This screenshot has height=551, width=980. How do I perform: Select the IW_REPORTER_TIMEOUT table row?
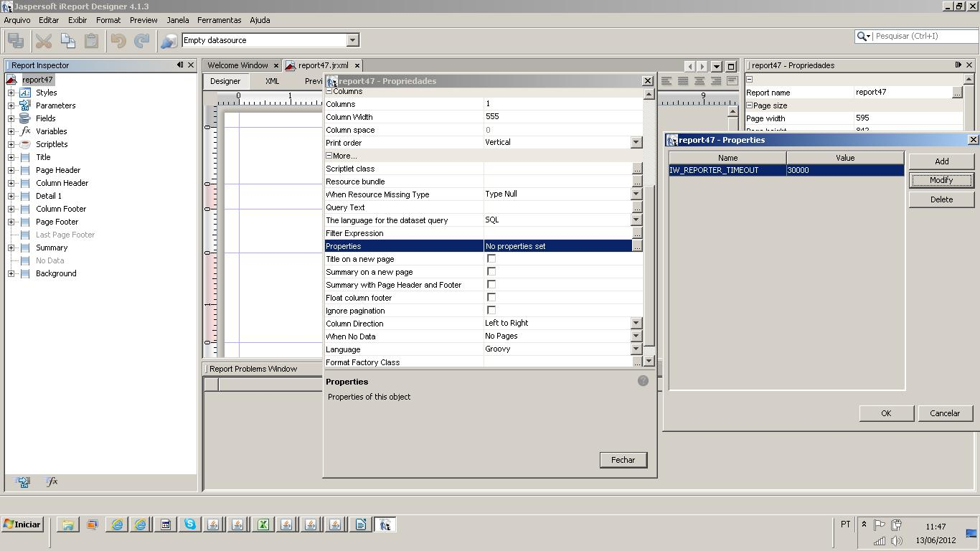pos(786,170)
